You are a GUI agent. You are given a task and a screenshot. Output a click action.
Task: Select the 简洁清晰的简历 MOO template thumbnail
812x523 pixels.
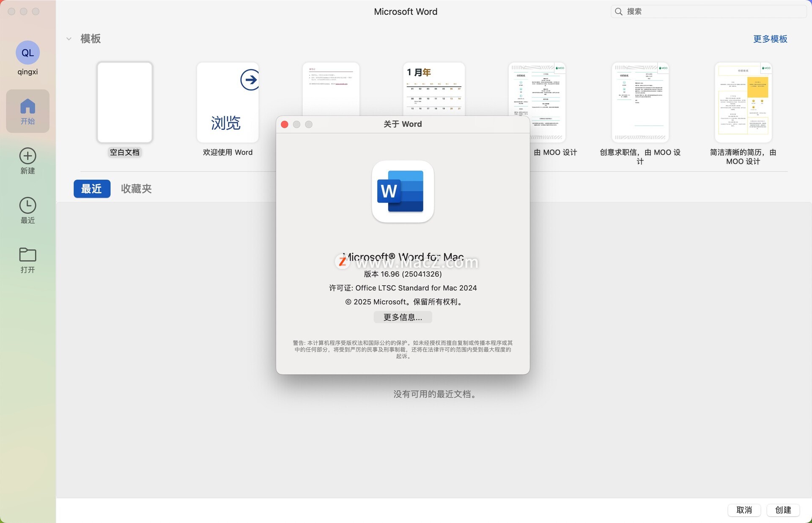(743, 102)
